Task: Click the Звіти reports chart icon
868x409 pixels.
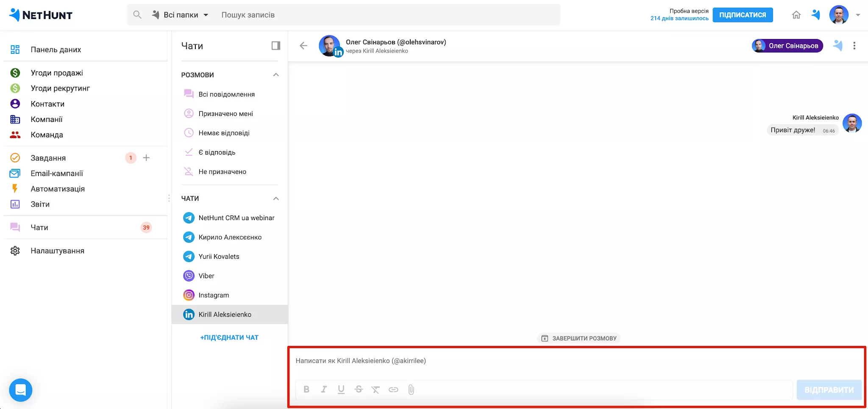Action: pos(15,204)
